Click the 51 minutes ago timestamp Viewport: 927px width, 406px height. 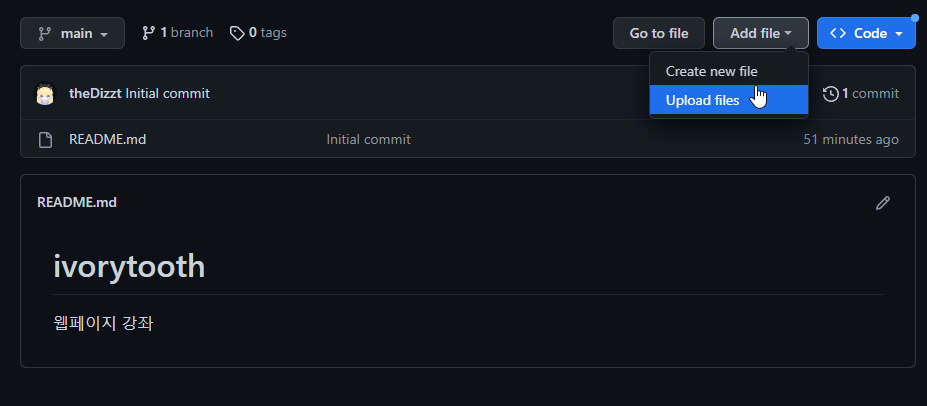point(851,139)
